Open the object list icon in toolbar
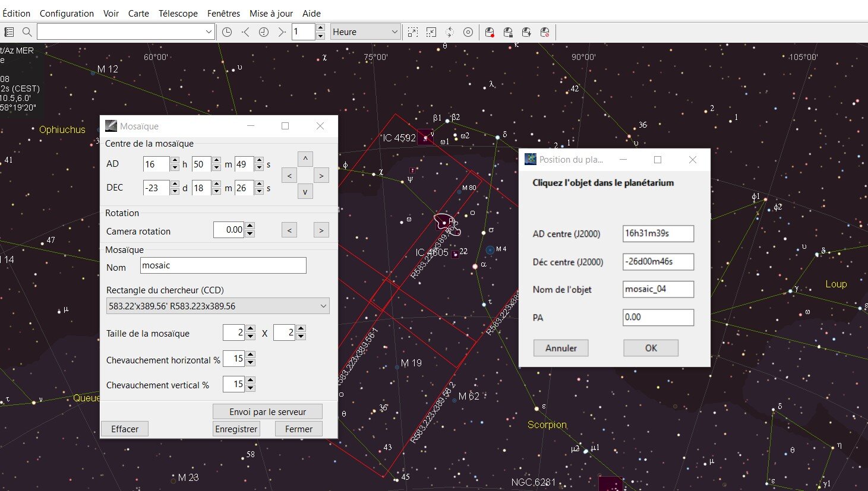This screenshot has width=868, height=491. [9, 32]
